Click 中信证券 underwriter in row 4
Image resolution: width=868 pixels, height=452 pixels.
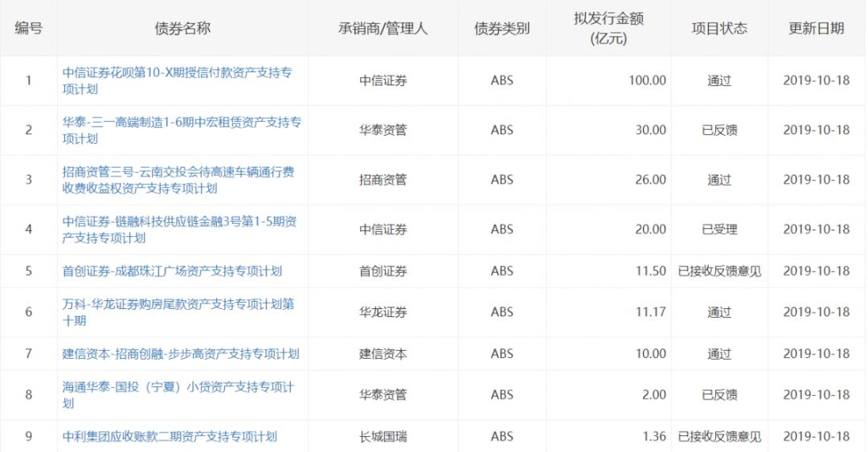click(x=383, y=230)
